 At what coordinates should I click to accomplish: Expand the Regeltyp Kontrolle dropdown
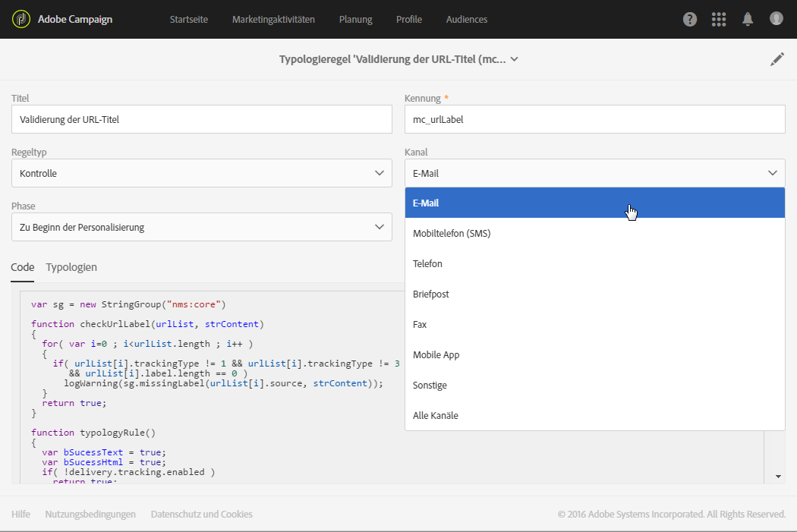(x=202, y=173)
